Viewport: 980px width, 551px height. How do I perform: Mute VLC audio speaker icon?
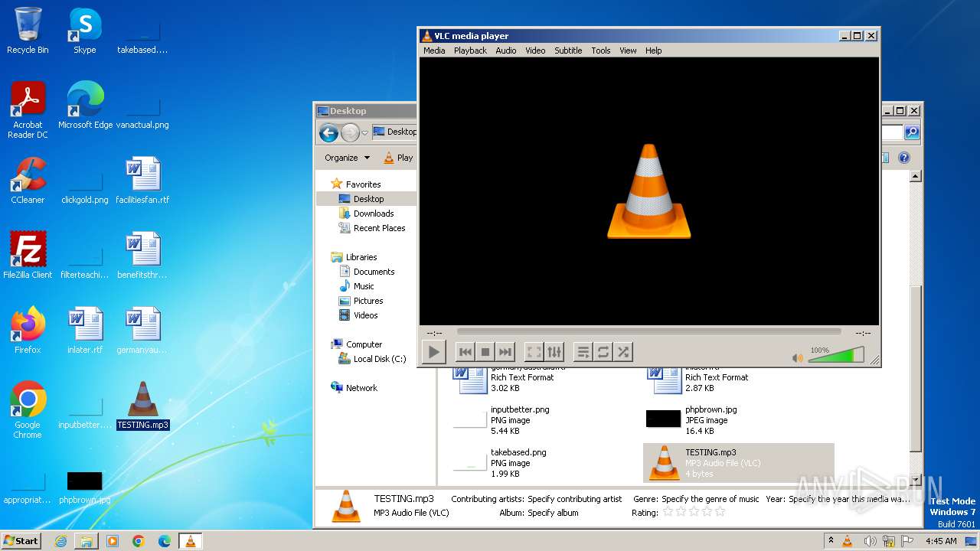798,357
